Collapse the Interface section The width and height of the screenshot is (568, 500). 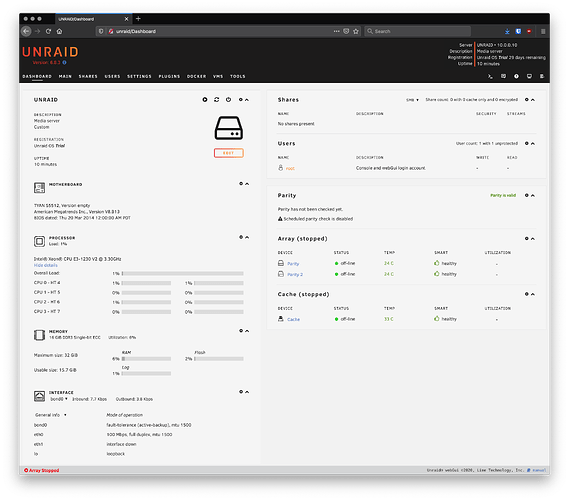click(247, 392)
